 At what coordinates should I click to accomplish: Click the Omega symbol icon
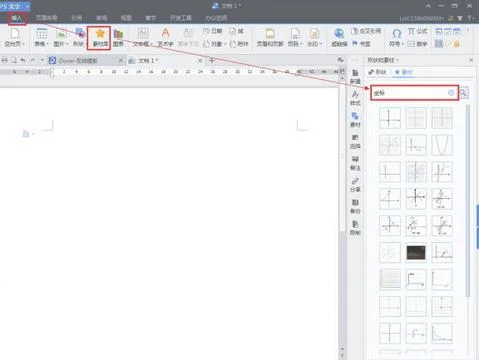396,34
